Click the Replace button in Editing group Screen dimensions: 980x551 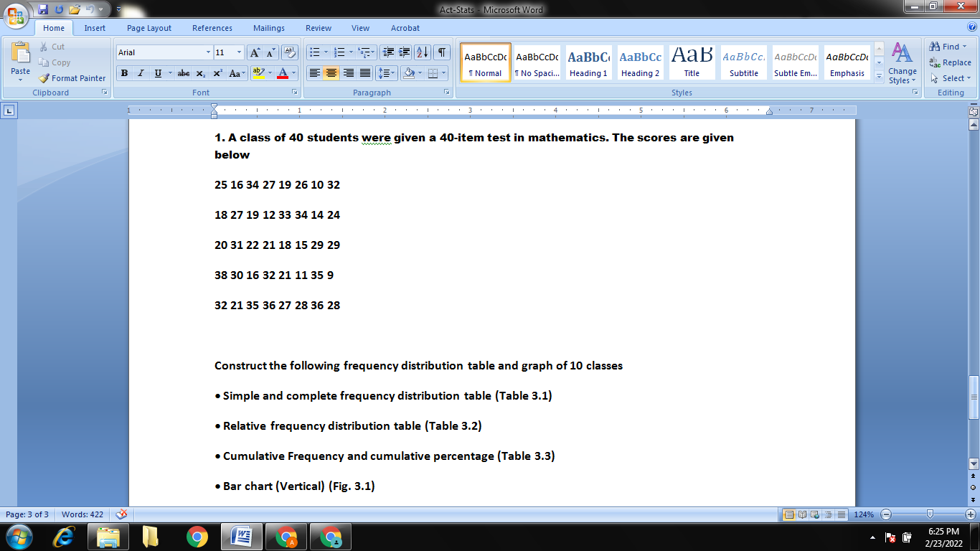pyautogui.click(x=951, y=62)
